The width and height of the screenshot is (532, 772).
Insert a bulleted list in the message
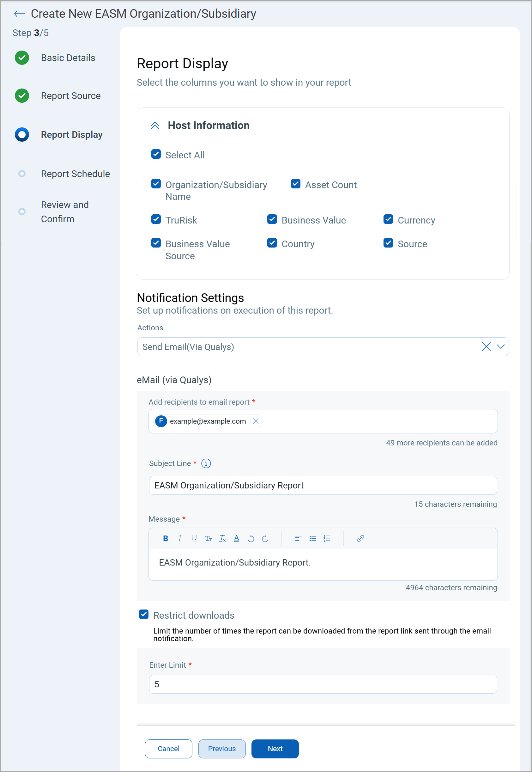[x=313, y=538]
